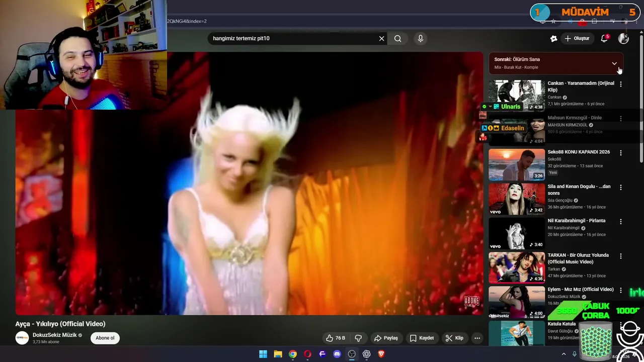Click sparkle icon left of Oluştur

coord(553,38)
